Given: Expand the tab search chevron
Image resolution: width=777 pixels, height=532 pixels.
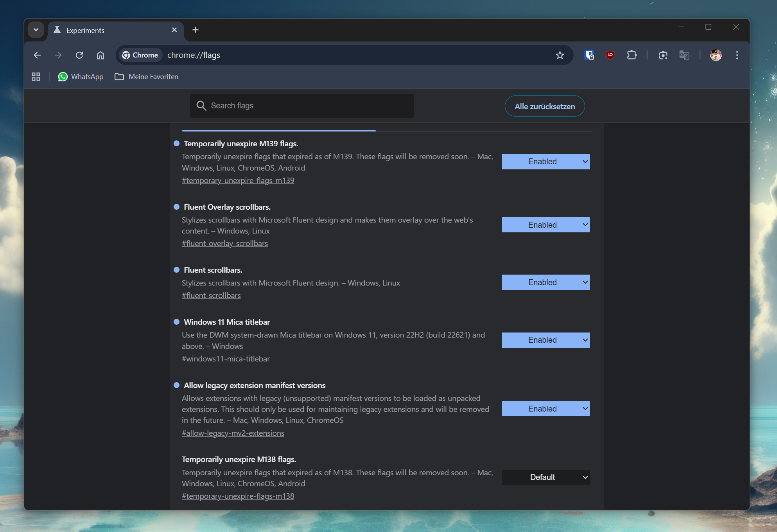Looking at the screenshot, I should (36, 30).
